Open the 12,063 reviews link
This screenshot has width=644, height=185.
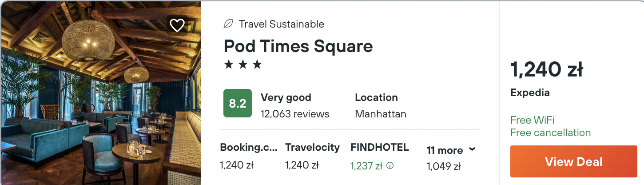tap(295, 114)
